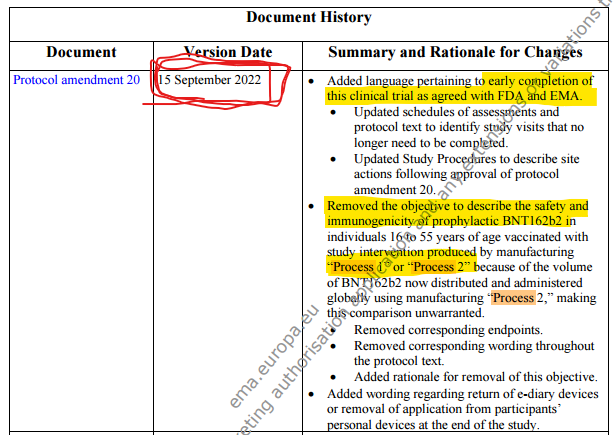This screenshot has height=435, width=613.
Task: Open the Protocol amendment 20 link
Action: coord(76,79)
